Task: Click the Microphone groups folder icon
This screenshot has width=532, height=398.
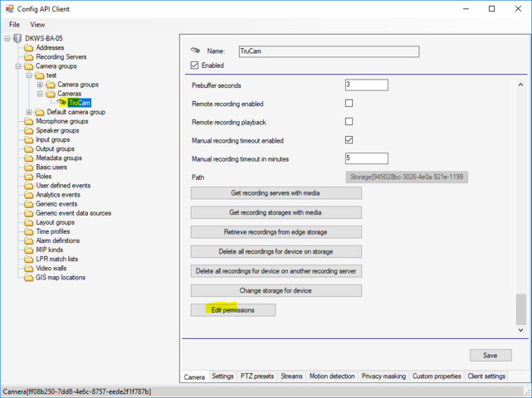Action: click(29, 121)
